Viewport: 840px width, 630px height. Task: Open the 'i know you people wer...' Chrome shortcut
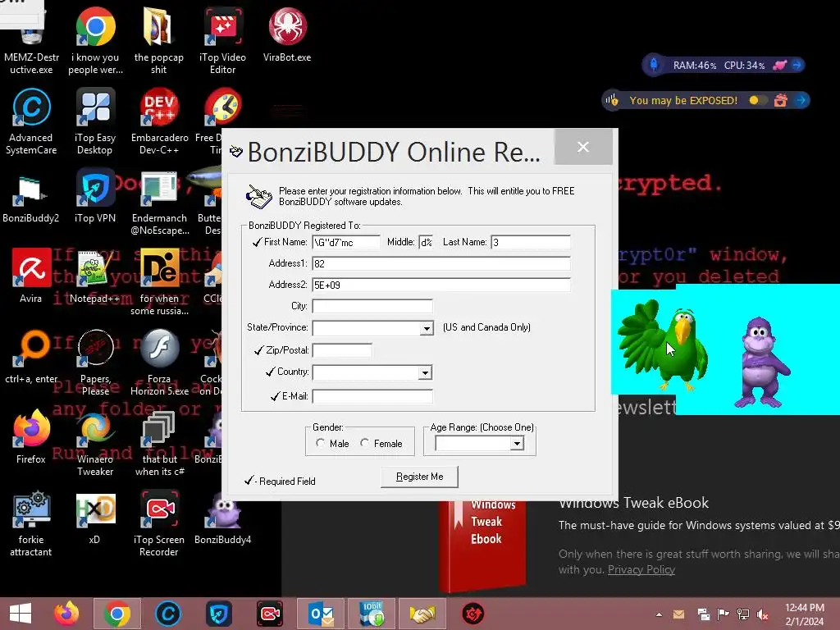pyautogui.click(x=95, y=40)
